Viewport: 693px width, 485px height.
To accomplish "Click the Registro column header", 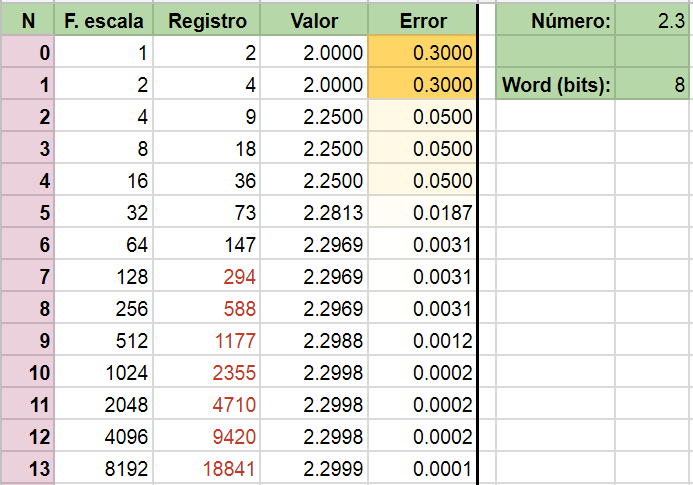I will (207, 20).
